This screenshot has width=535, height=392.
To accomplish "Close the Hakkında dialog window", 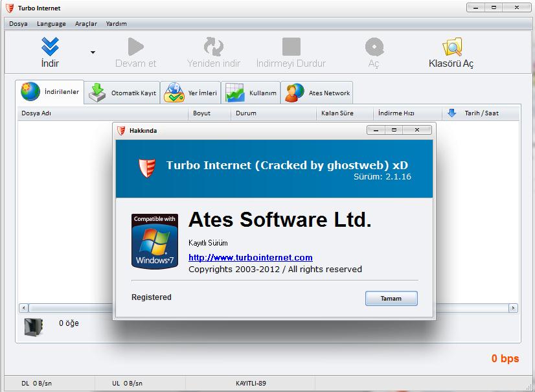I will coord(417,130).
